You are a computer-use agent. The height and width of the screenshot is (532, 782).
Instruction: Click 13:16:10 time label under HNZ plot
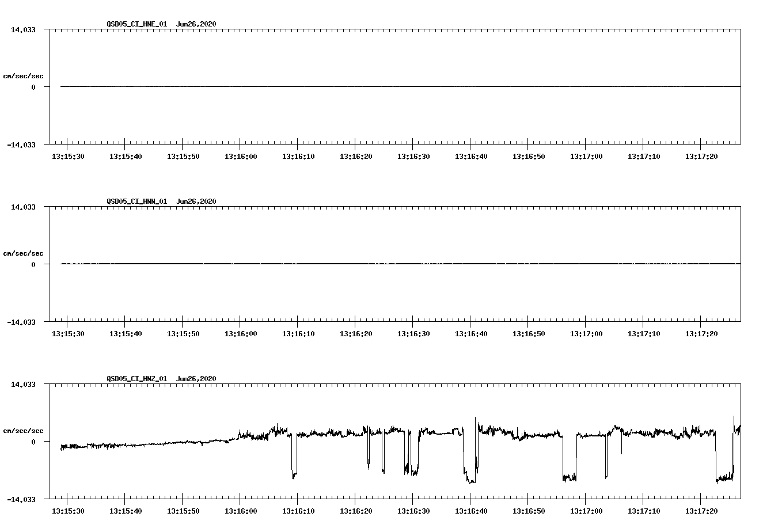(x=298, y=511)
